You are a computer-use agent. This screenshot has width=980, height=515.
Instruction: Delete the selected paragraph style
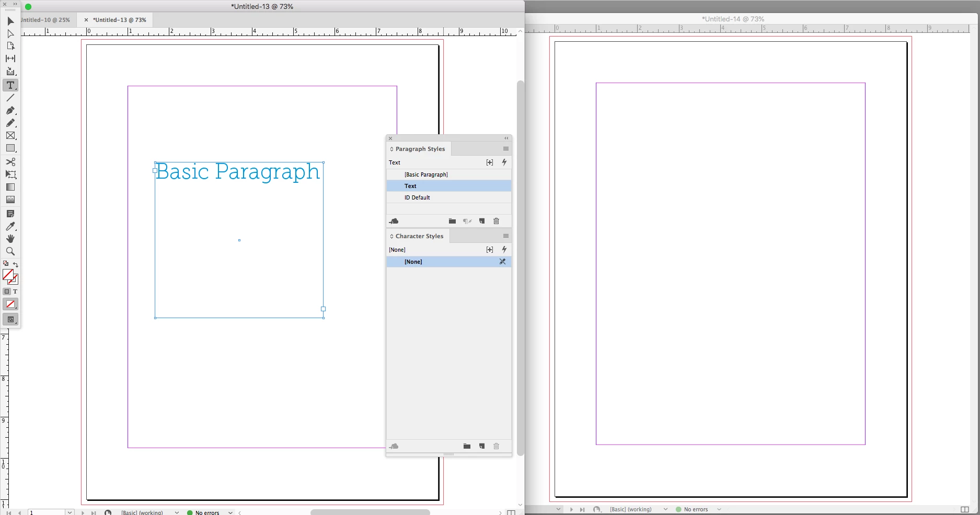(497, 221)
